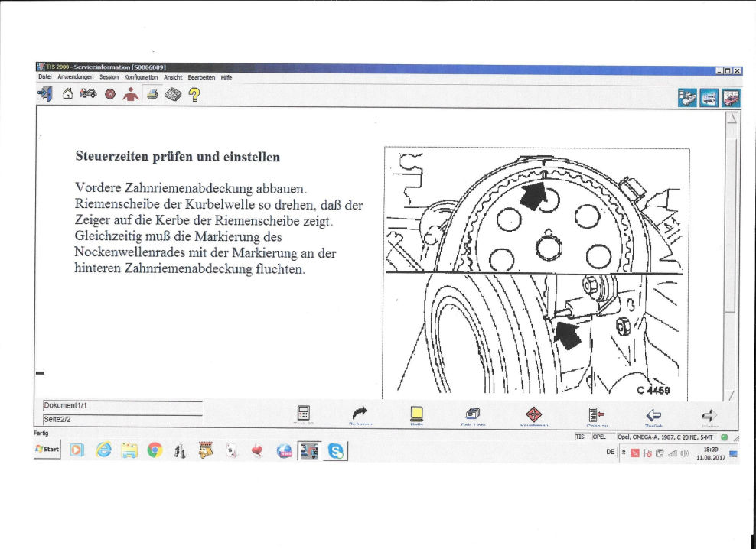Click the calculator icon in bottom bar
Screen dimensions: 756x549
click(x=303, y=414)
